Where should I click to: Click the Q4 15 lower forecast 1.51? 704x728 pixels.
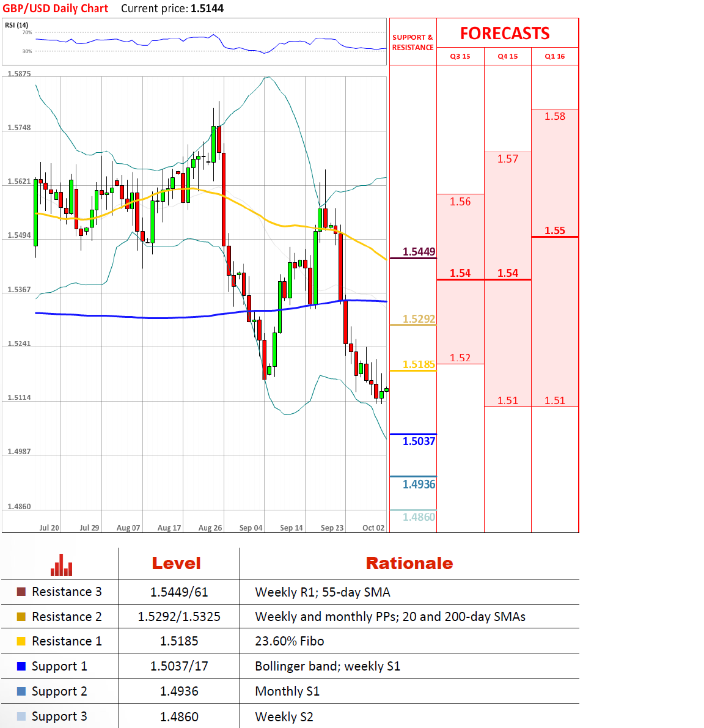point(508,400)
